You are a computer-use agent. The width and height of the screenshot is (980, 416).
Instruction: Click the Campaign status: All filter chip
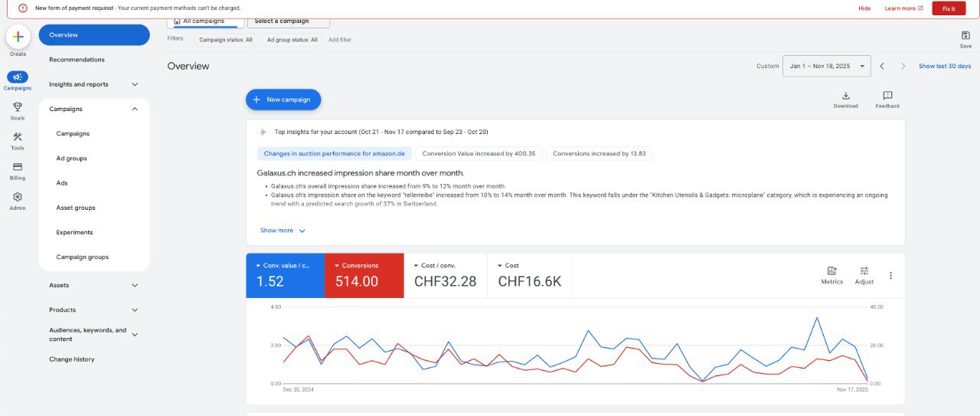point(225,39)
